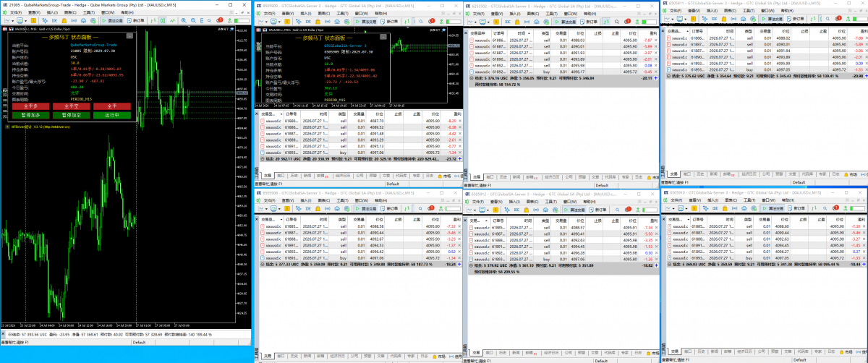The height and width of the screenshot is (363, 868).
Task: Open the signals icon in window 21005 toolbar
Action: (x=74, y=20)
